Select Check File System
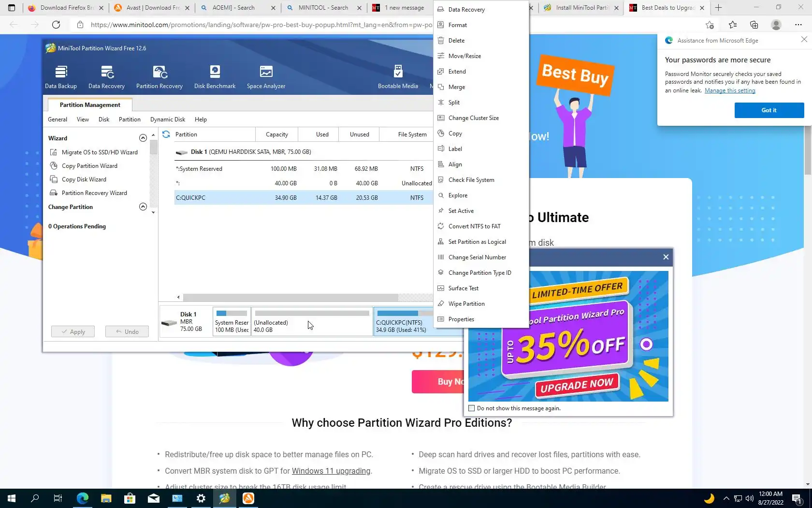 click(481, 180)
